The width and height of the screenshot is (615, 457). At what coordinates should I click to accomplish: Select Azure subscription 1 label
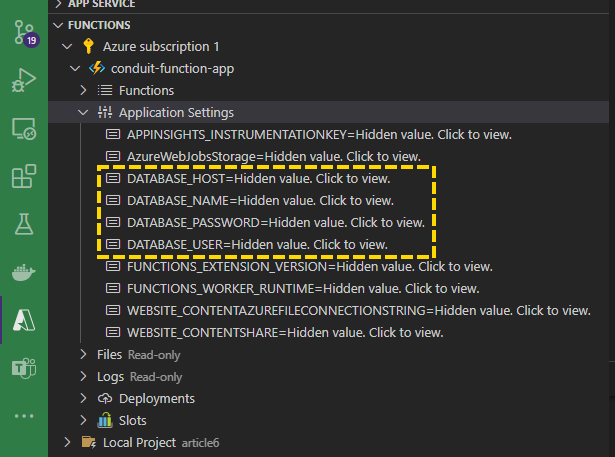(x=161, y=47)
